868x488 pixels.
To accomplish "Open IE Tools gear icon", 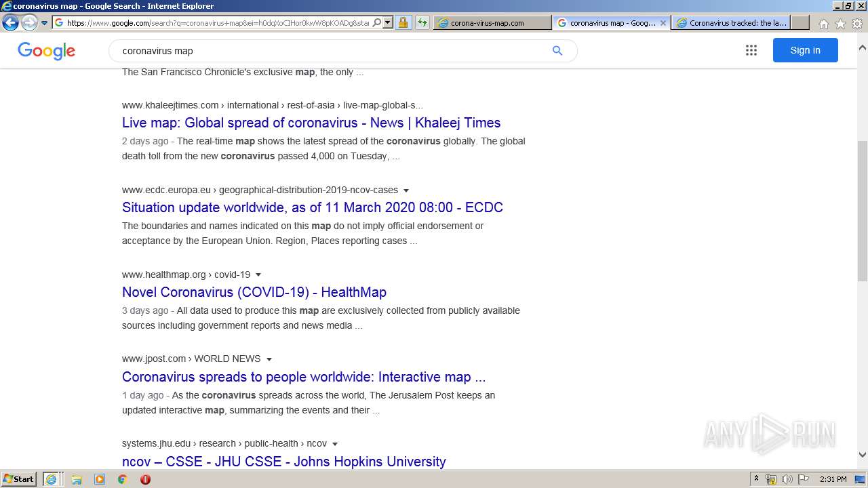I will coord(857,24).
